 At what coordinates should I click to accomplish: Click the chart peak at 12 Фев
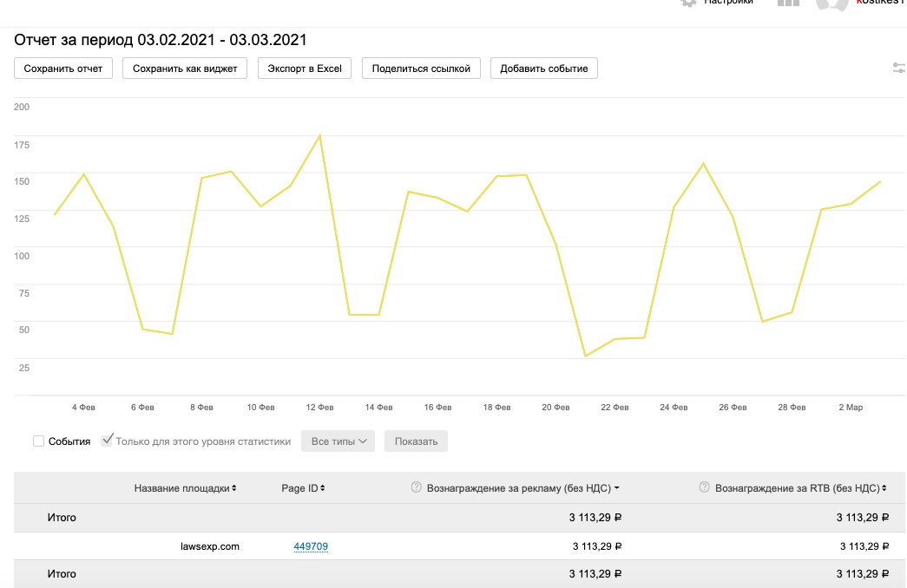320,135
